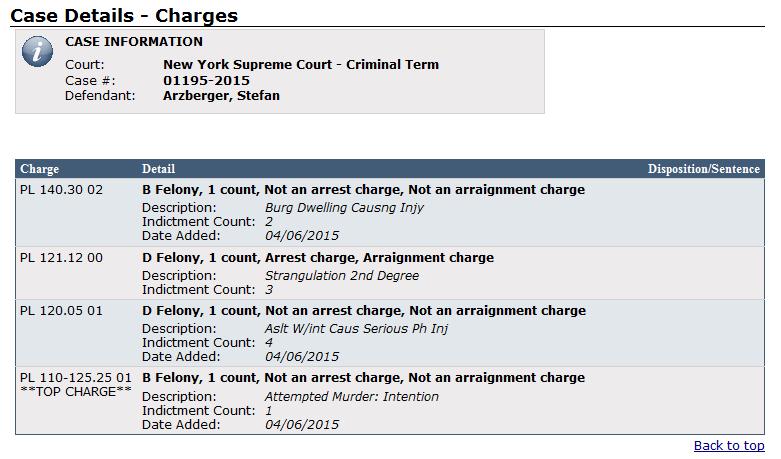Click the Charge column header
781x459 pixels.
pyautogui.click(x=40, y=169)
